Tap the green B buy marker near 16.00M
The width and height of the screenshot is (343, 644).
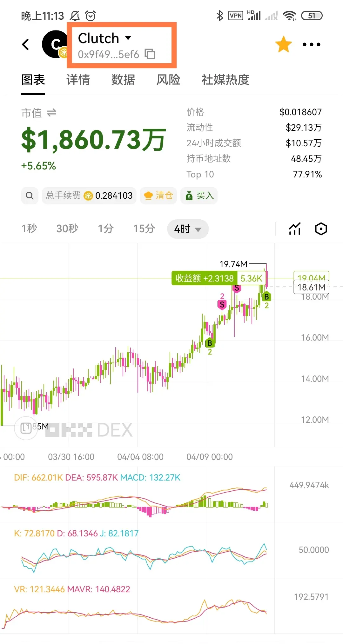(x=210, y=343)
